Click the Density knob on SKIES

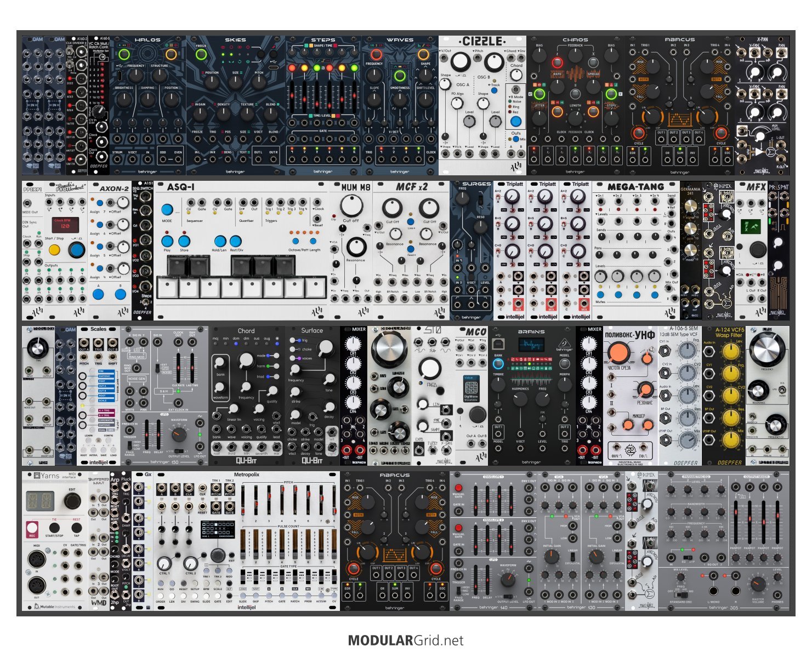[224, 113]
